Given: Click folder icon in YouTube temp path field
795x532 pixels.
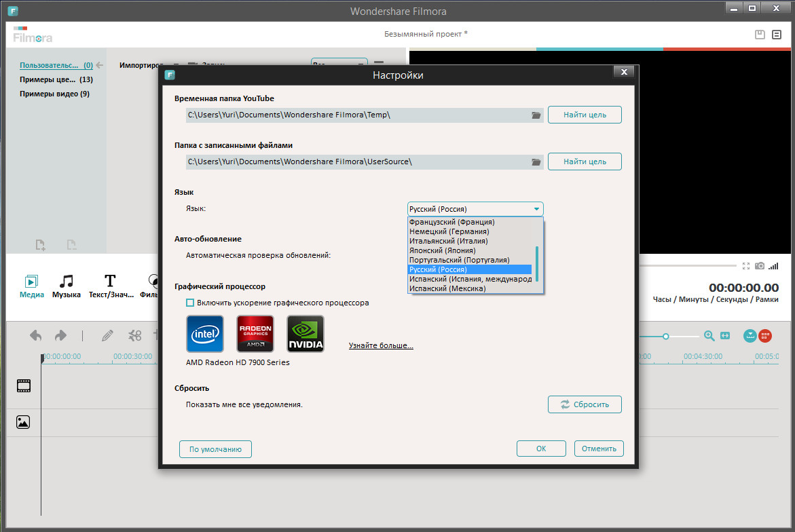Looking at the screenshot, I should point(536,115).
